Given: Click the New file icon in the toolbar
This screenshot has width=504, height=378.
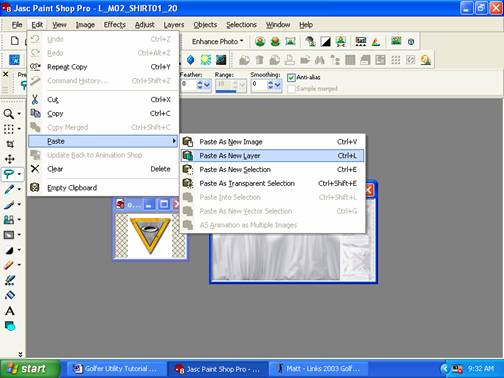Looking at the screenshot, I should coord(14,41).
